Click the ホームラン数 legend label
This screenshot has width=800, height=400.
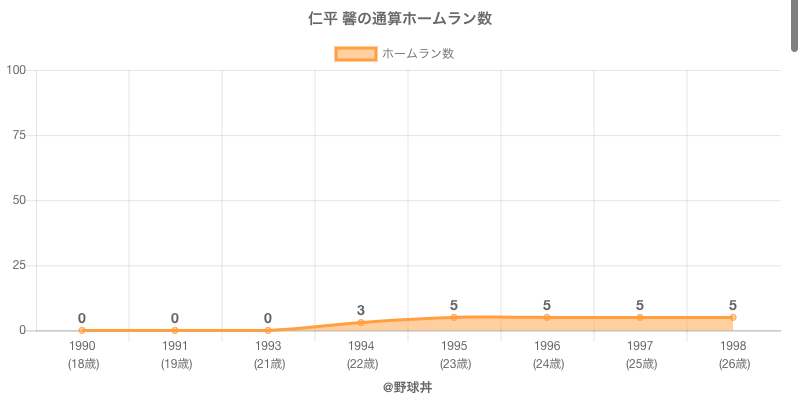[418, 54]
